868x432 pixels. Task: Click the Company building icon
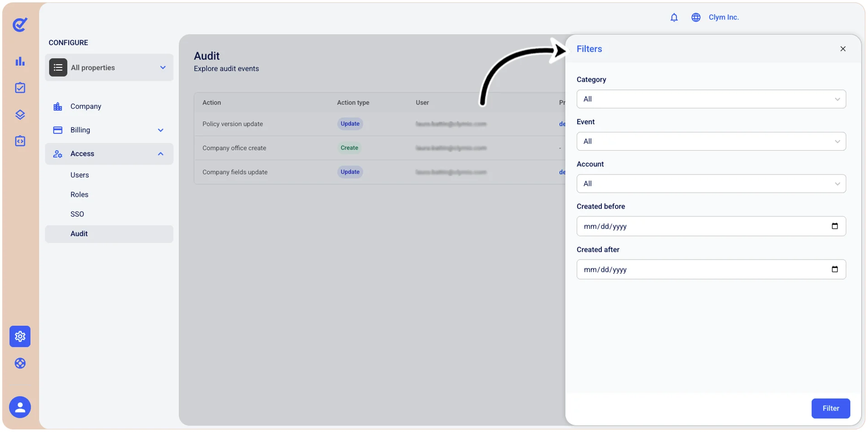pos(58,106)
